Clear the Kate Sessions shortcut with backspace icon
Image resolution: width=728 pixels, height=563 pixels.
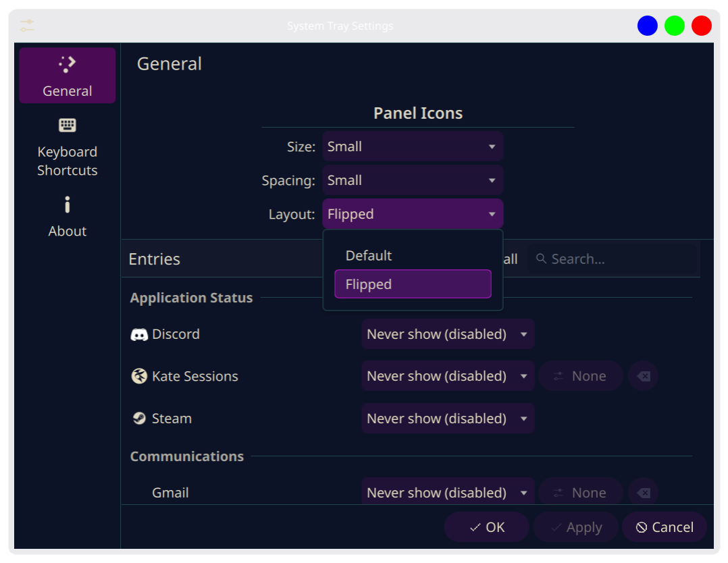pos(644,376)
